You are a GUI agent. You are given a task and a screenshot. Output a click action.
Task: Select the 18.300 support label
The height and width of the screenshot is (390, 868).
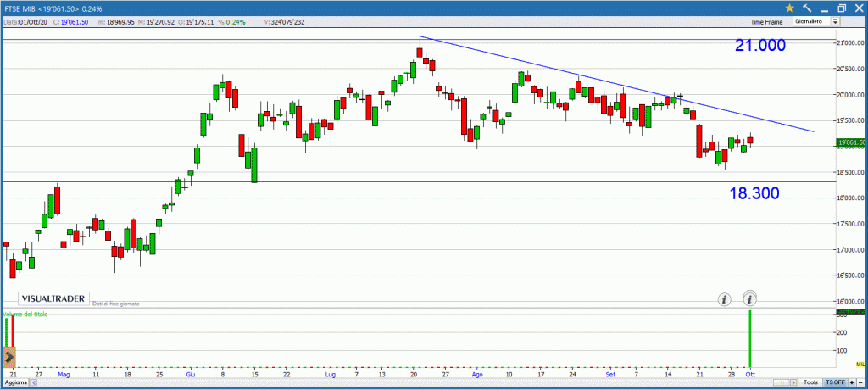[754, 193]
